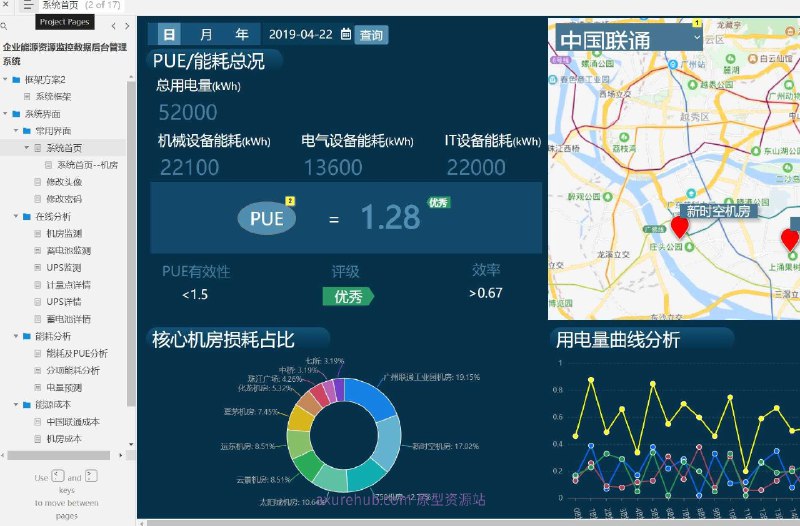Click the sidebar horizontal scrollbar thumb
800x526 pixels.
[x=59, y=455]
